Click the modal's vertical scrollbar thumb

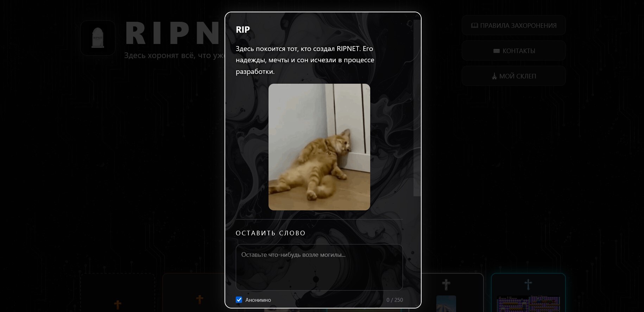coord(417,108)
